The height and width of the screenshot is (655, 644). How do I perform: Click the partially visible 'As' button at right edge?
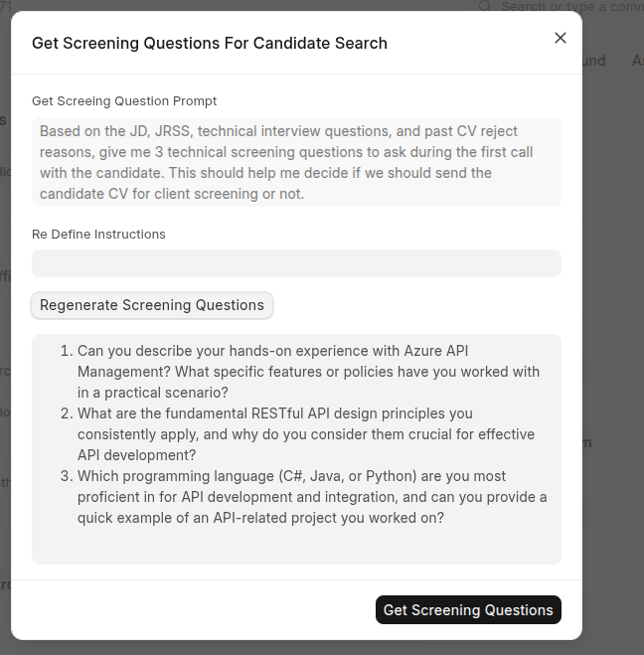(637, 61)
